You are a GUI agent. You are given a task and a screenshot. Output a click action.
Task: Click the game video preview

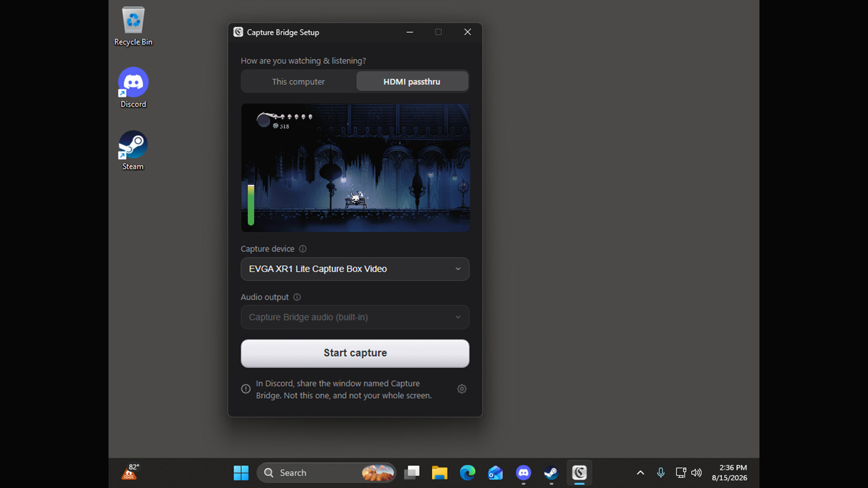[355, 168]
